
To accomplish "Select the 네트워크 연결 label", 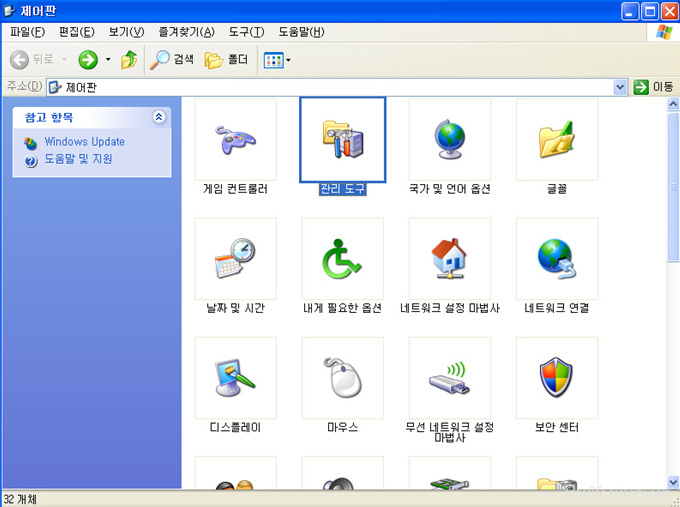I will pyautogui.click(x=557, y=308).
